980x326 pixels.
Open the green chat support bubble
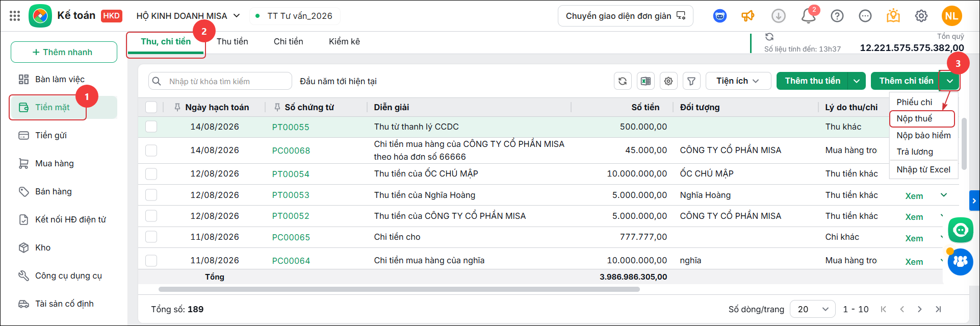tap(961, 230)
